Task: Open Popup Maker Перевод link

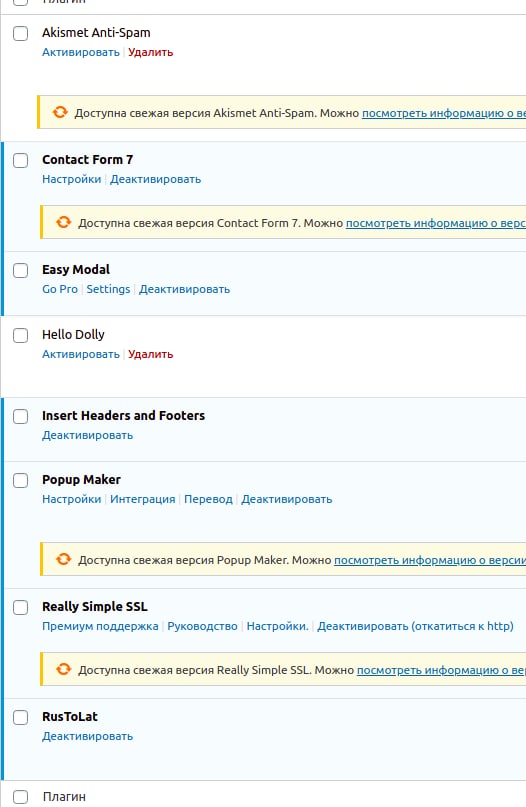Action: pos(208,499)
